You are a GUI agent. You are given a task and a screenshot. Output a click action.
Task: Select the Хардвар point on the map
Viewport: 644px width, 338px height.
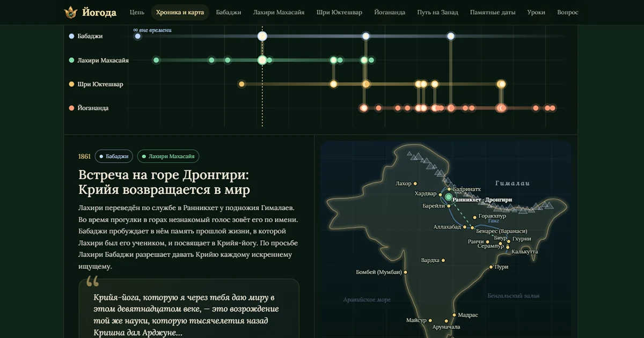(x=440, y=194)
